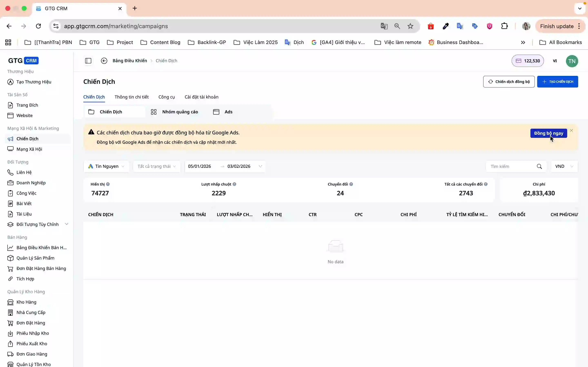
Task: Dismiss the Google Ads sync warning banner
Action: pos(571,130)
